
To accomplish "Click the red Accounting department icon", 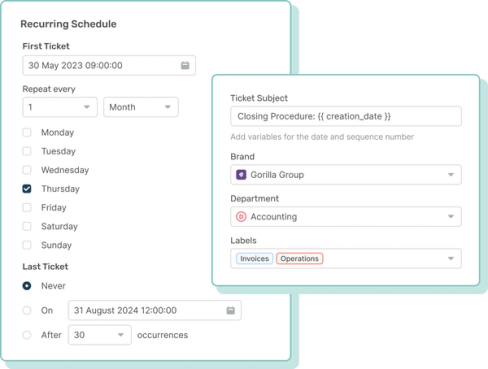I will [241, 217].
